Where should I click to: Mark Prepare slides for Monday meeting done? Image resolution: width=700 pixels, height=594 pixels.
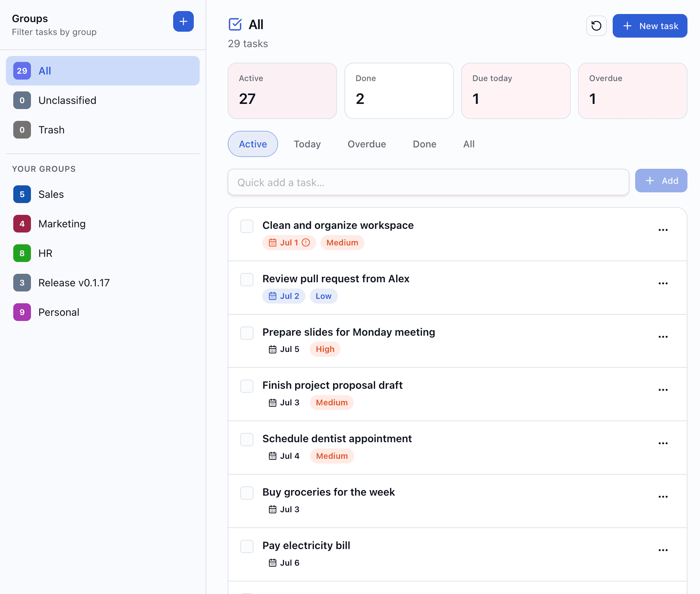tap(247, 333)
